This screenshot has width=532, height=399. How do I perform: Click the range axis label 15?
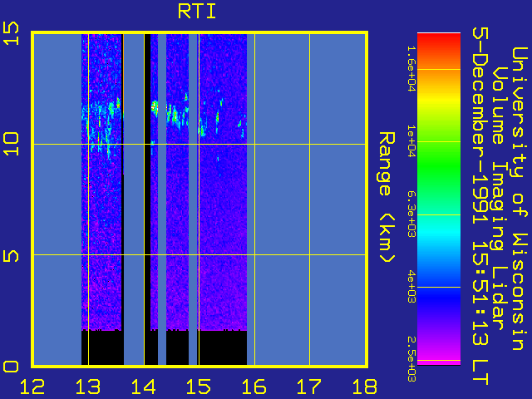pyautogui.click(x=11, y=33)
